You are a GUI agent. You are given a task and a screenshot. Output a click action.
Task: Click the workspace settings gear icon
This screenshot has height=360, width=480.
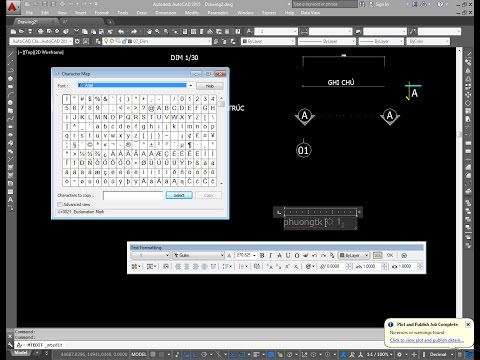(x=77, y=41)
